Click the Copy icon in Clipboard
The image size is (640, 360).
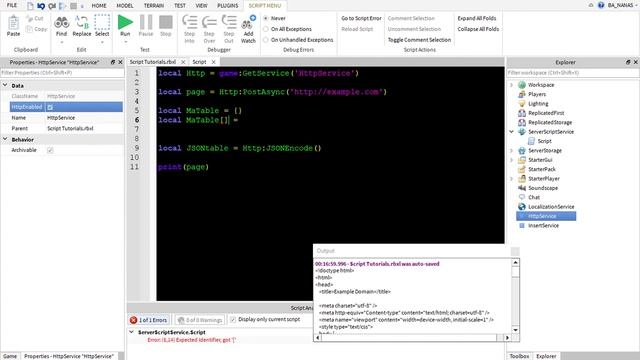29,29
